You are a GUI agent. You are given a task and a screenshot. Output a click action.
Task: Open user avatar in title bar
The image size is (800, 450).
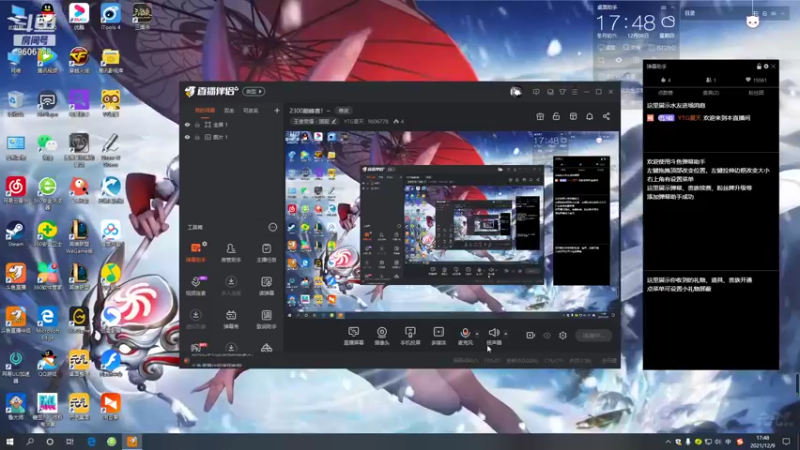(516, 92)
